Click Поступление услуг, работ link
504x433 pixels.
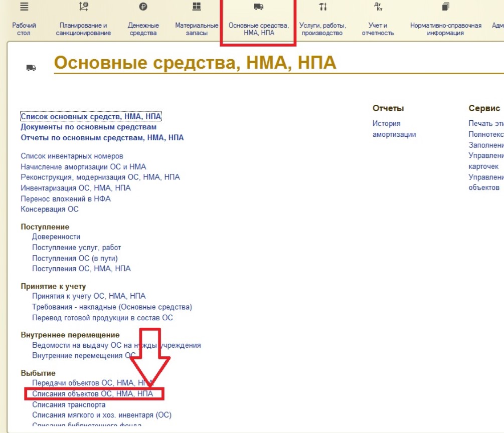(77, 248)
